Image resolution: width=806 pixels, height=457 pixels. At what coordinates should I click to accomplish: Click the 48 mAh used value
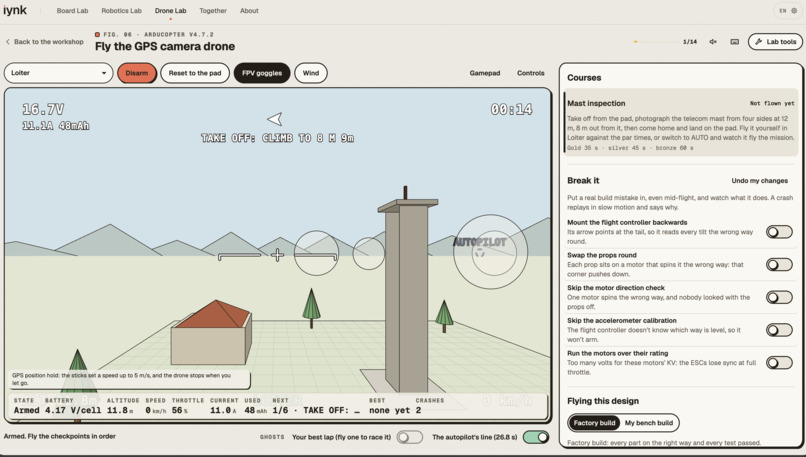(256, 410)
